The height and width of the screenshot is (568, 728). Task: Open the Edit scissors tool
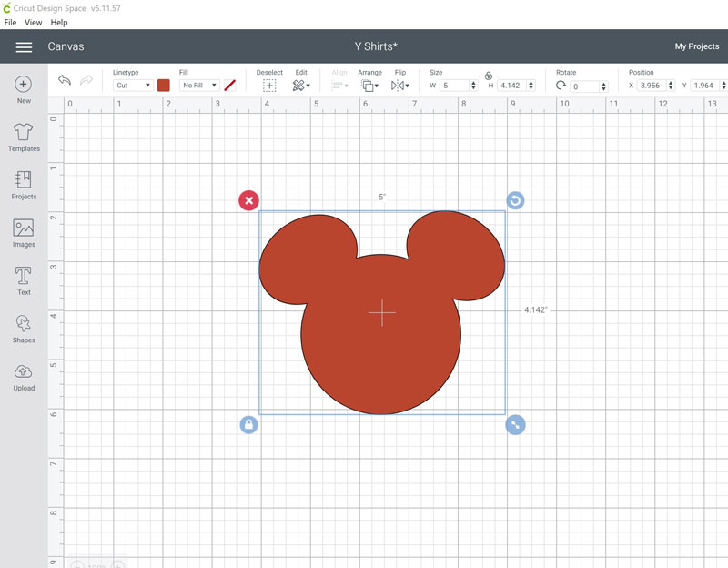click(298, 86)
